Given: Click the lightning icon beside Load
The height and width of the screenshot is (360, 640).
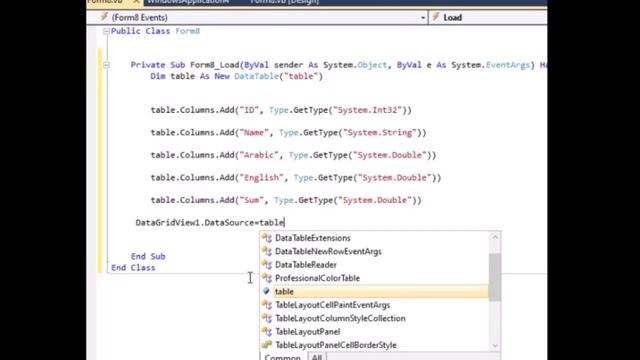Looking at the screenshot, I should click(436, 17).
